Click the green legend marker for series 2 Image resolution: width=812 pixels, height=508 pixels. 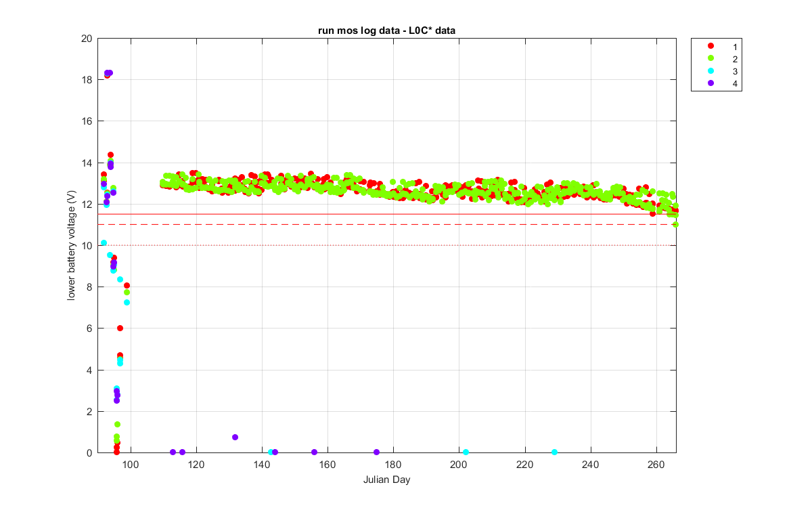coord(710,58)
